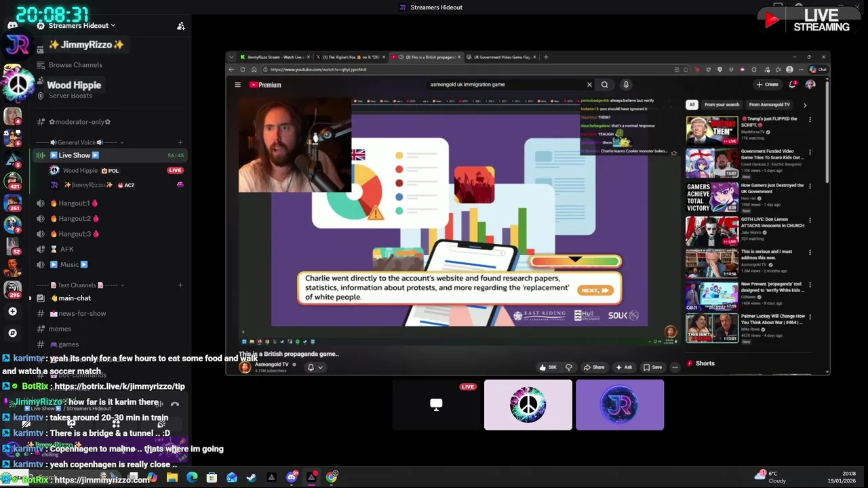Click the YouTube Premium logo
This screenshot has height=488, width=868.
click(265, 85)
